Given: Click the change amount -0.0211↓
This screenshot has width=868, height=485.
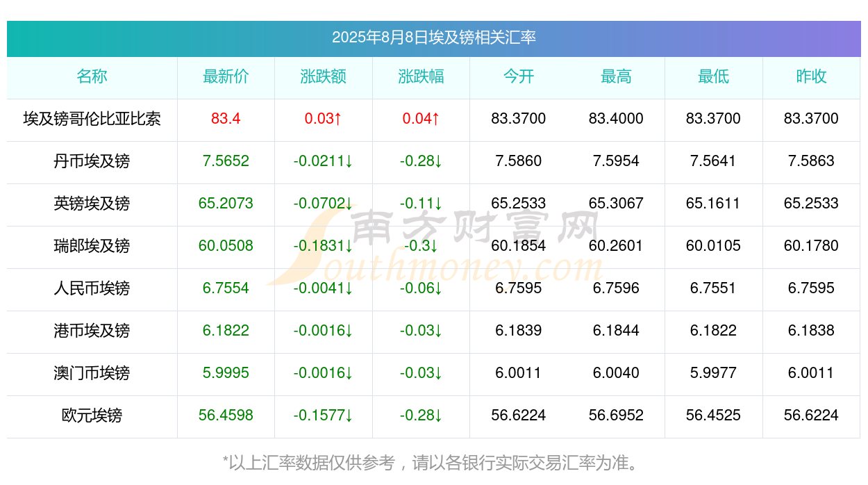Looking at the screenshot, I should pyautogui.click(x=324, y=161).
